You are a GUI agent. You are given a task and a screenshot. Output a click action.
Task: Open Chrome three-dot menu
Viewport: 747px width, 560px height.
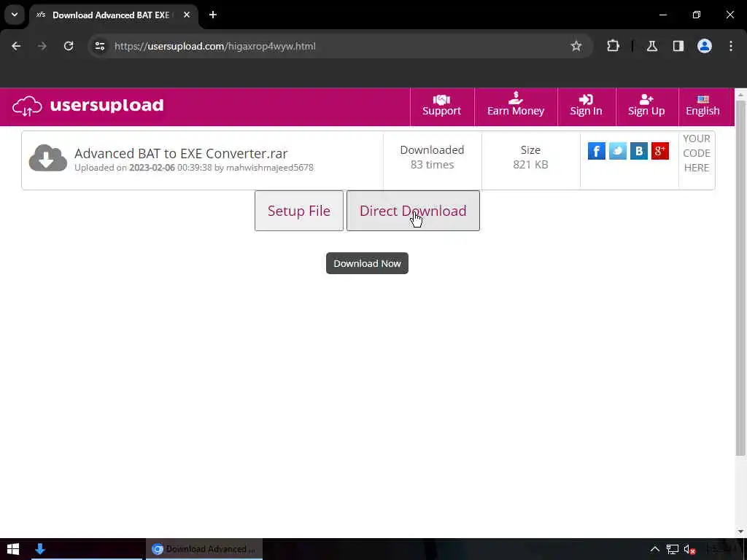731,46
